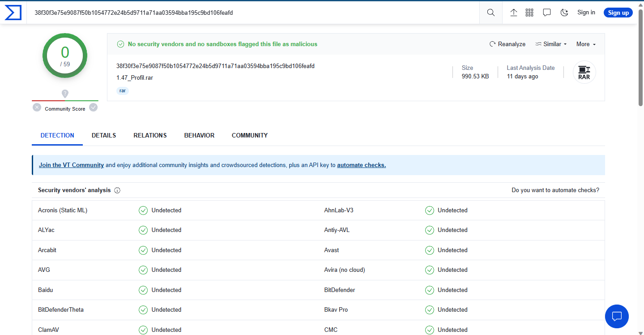
Task: Toggle dark mode moon icon
Action: pyautogui.click(x=564, y=13)
